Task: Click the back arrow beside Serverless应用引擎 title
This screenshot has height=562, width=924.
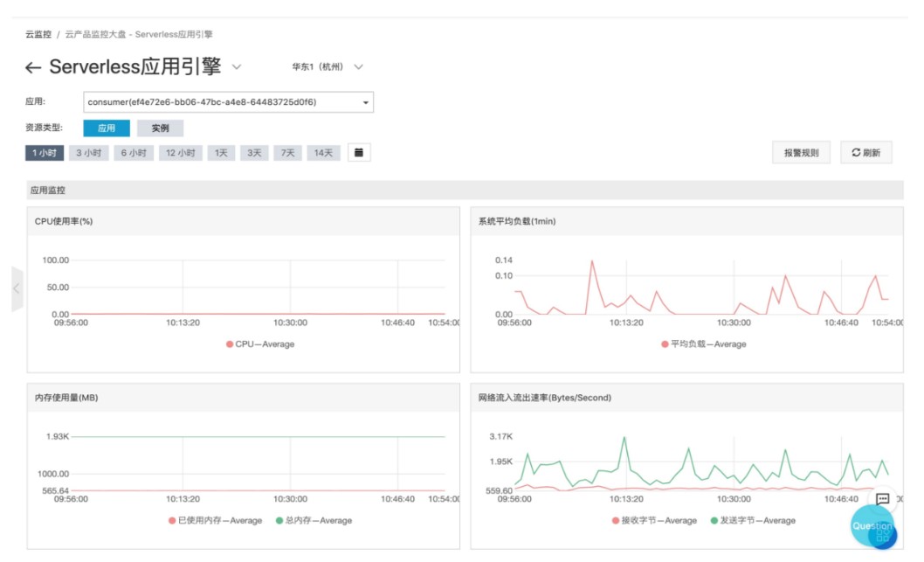Action: (31, 65)
